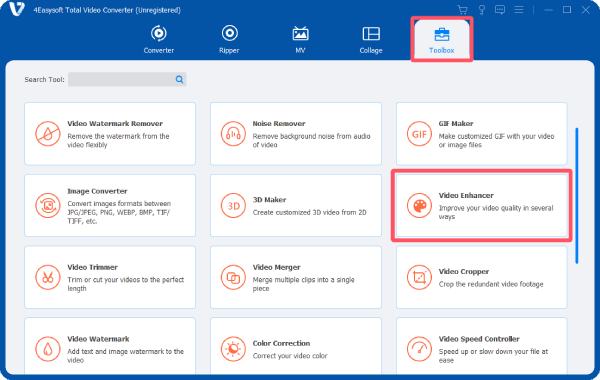Switch to the Converter tab
The height and width of the screenshot is (380, 600).
[x=159, y=39]
